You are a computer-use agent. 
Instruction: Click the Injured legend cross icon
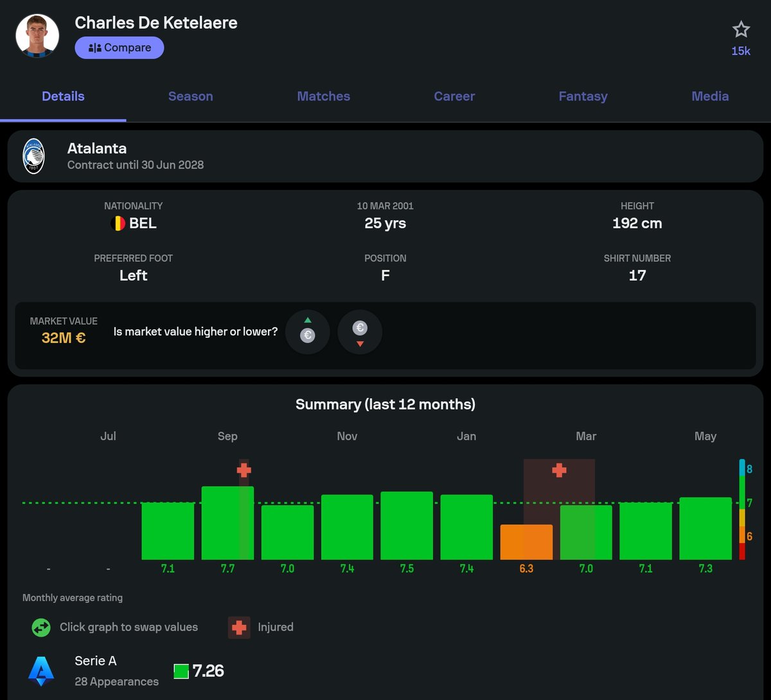coord(239,627)
